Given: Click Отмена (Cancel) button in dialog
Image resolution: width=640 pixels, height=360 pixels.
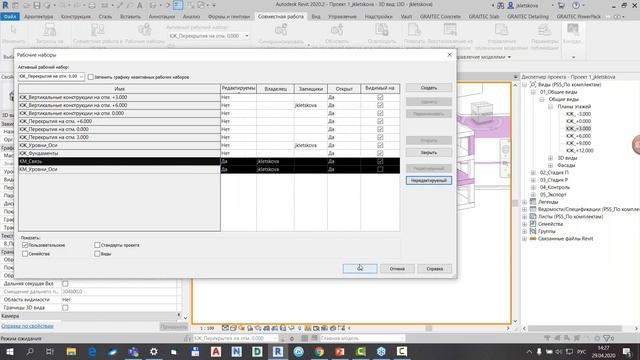Looking at the screenshot, I should (397, 269).
